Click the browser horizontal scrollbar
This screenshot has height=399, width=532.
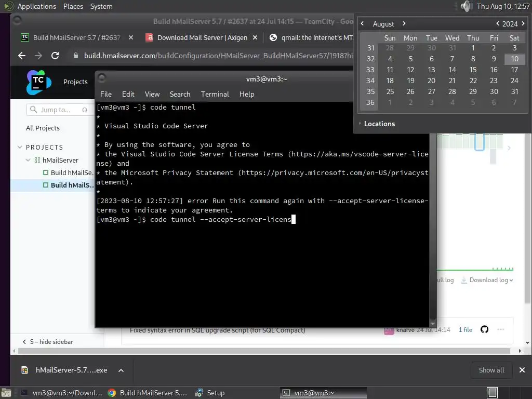tap(264, 351)
